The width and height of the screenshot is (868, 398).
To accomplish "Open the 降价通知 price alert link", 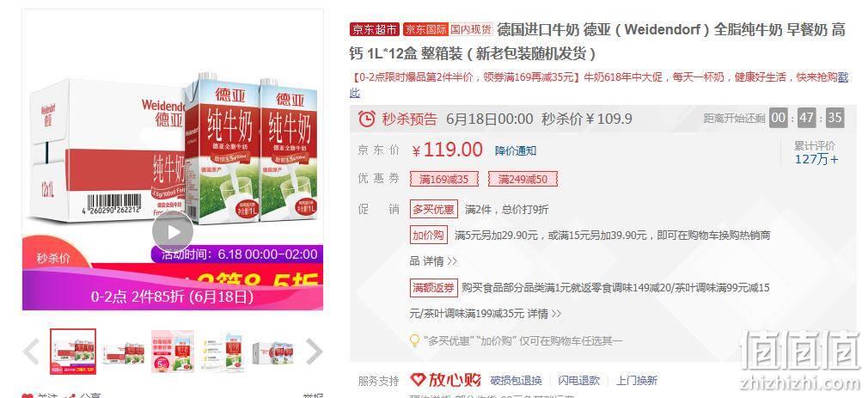I will tap(516, 150).
